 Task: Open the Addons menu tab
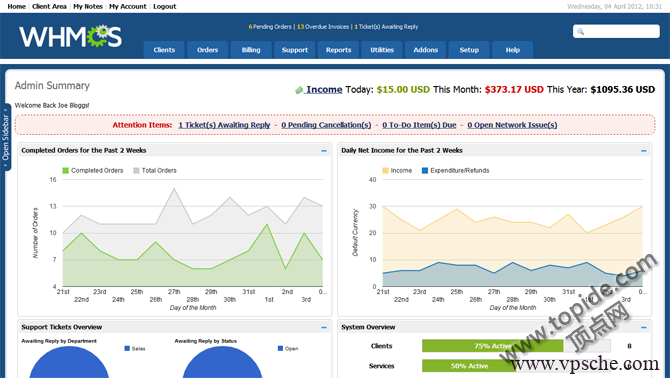(x=426, y=50)
